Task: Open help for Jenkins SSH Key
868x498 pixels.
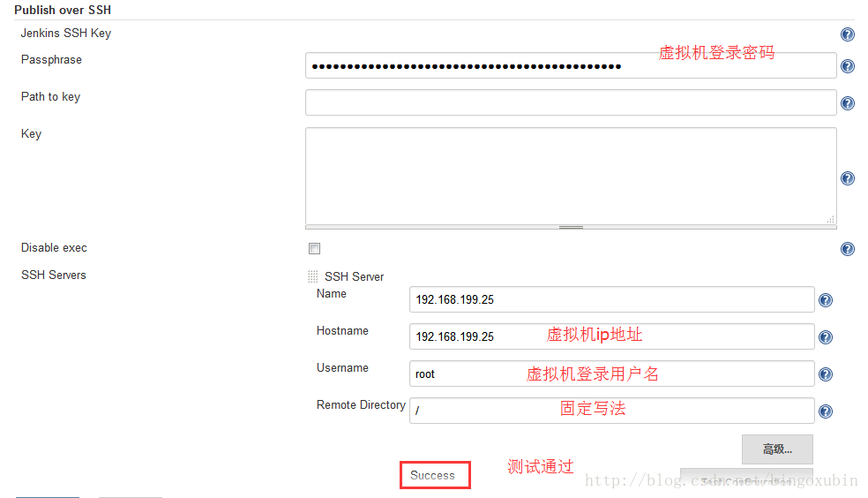Action: pos(847,34)
